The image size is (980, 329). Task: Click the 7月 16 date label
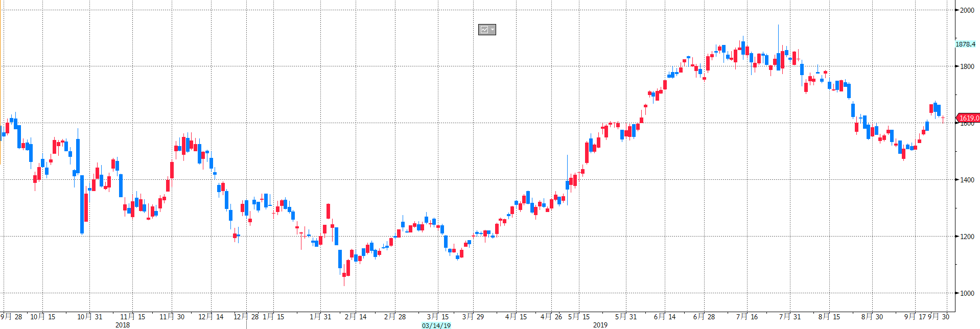[x=747, y=317]
